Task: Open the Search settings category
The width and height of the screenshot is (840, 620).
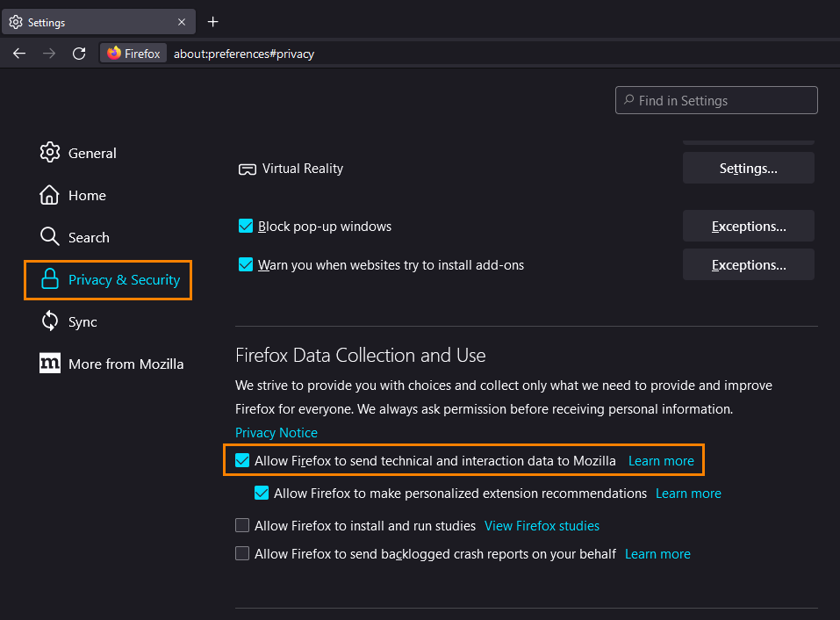Action: pos(75,237)
